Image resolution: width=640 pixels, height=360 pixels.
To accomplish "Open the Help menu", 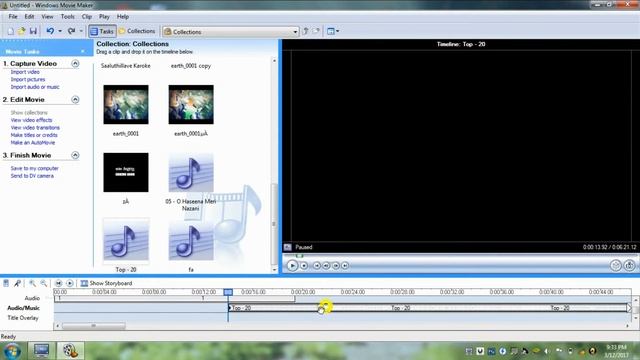I will [x=123, y=17].
